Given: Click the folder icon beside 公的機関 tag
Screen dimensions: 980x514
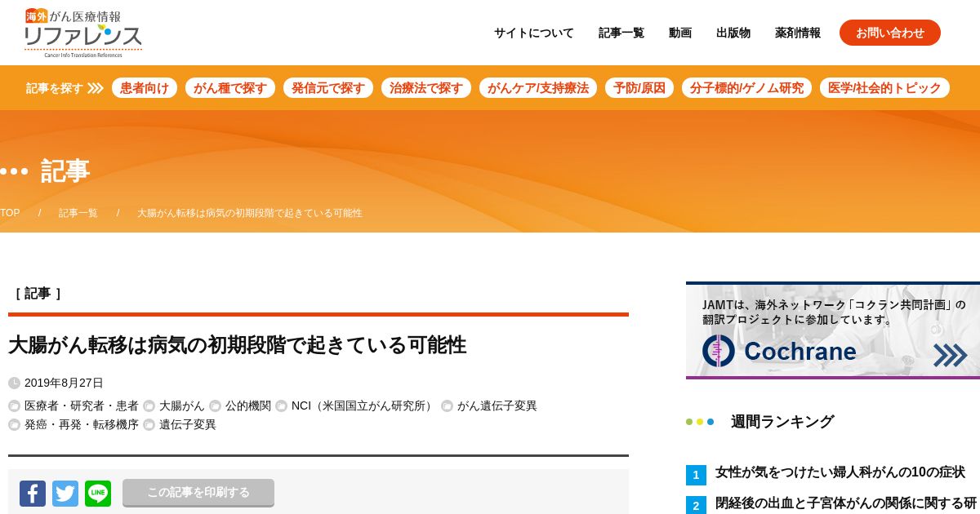Looking at the screenshot, I should pos(215,406).
